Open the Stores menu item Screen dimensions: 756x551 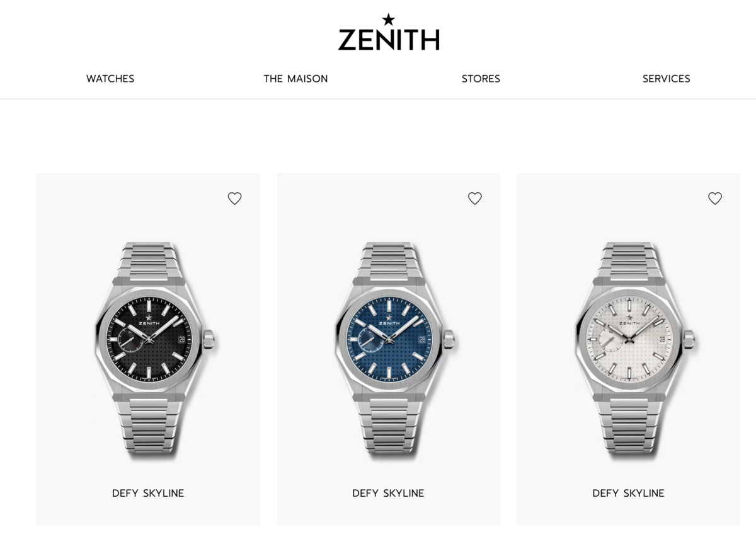pos(481,79)
